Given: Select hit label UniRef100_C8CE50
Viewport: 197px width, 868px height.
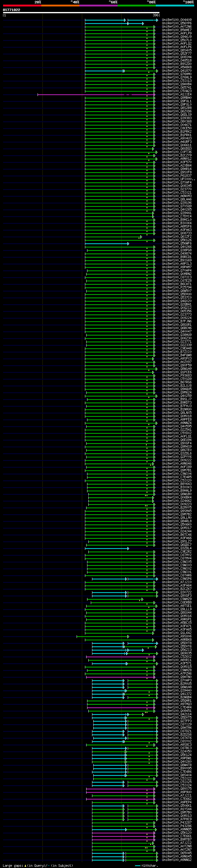Looking at the screenshot, I should point(177,128).
